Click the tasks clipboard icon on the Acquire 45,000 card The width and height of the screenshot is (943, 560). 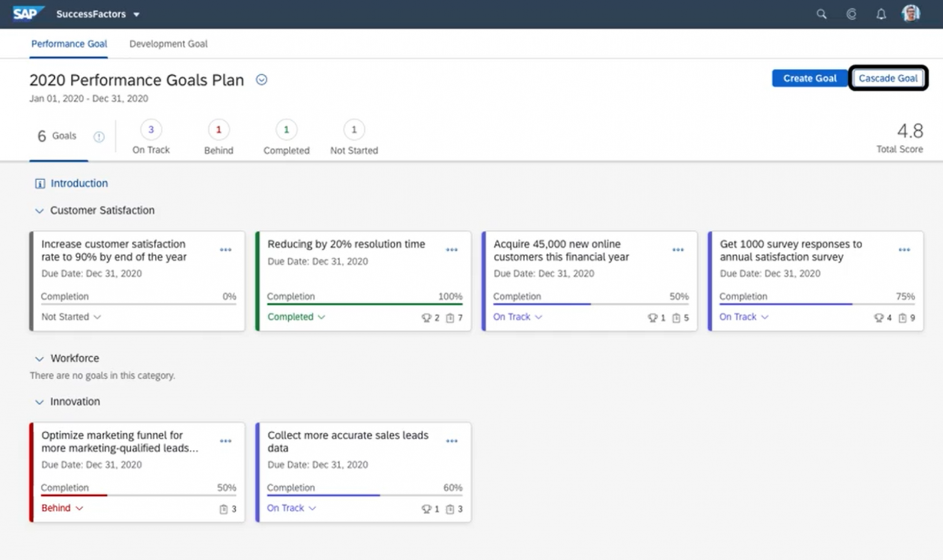tap(677, 318)
